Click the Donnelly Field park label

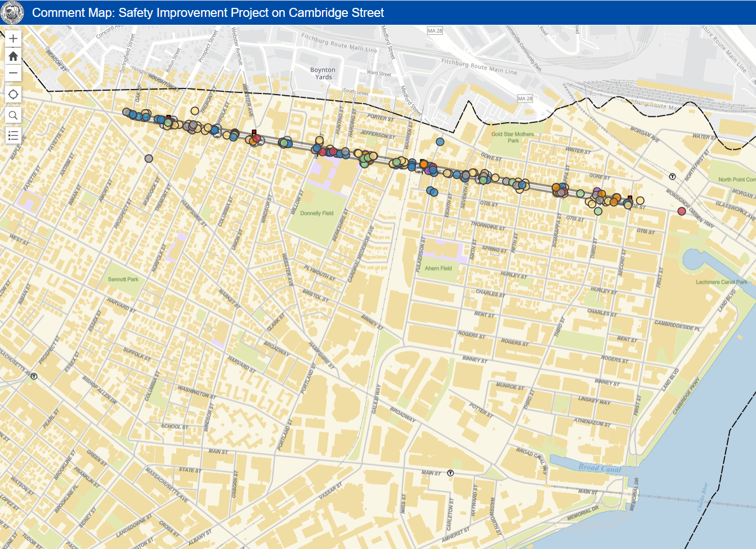point(316,213)
